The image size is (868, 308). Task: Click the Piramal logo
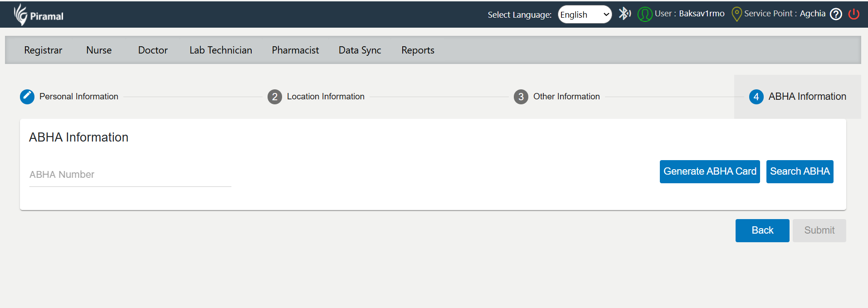point(39,15)
